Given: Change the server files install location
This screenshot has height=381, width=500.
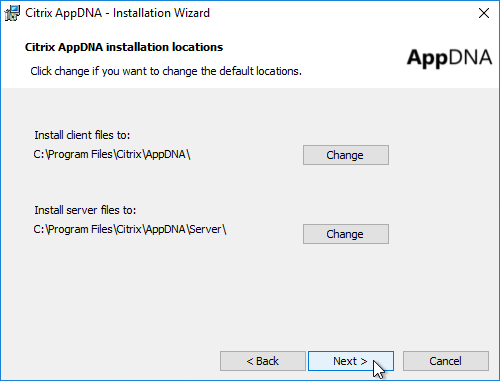Looking at the screenshot, I should tap(346, 234).
